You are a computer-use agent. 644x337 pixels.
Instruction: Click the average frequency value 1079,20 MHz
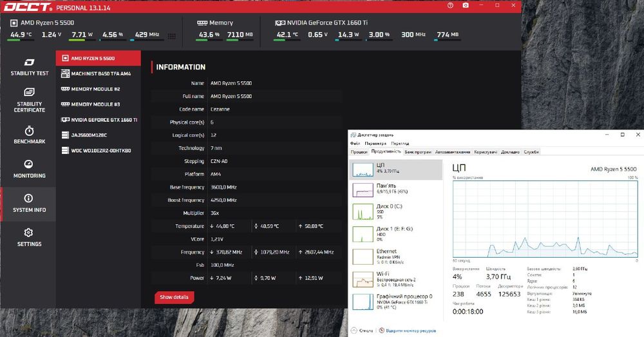pyautogui.click(x=275, y=253)
